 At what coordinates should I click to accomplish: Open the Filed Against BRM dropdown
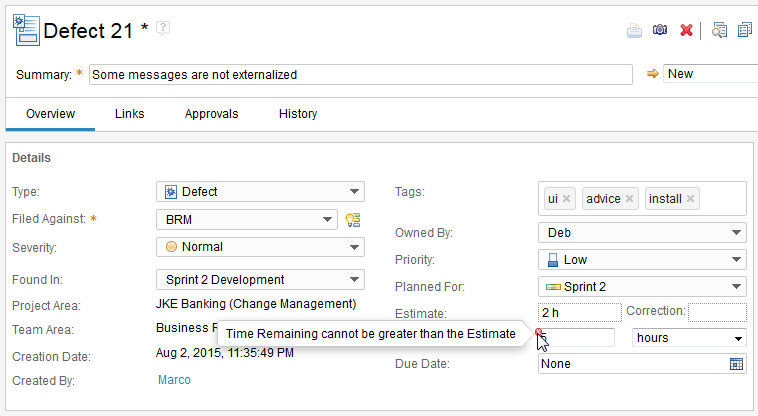coord(247,220)
